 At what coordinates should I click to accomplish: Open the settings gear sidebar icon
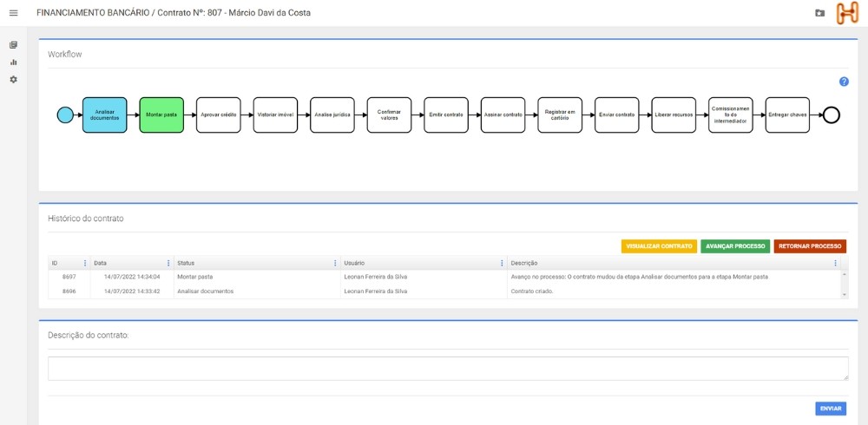13,79
